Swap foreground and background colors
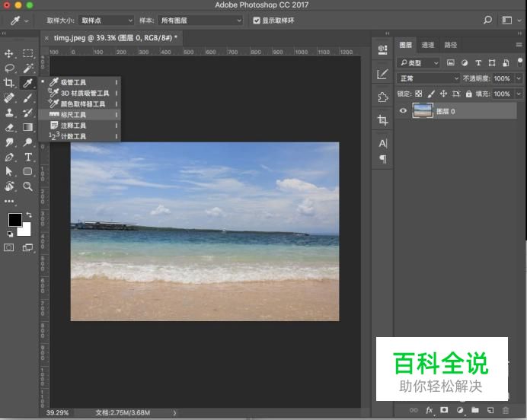Viewport: 527px width, 420px height. (28, 215)
